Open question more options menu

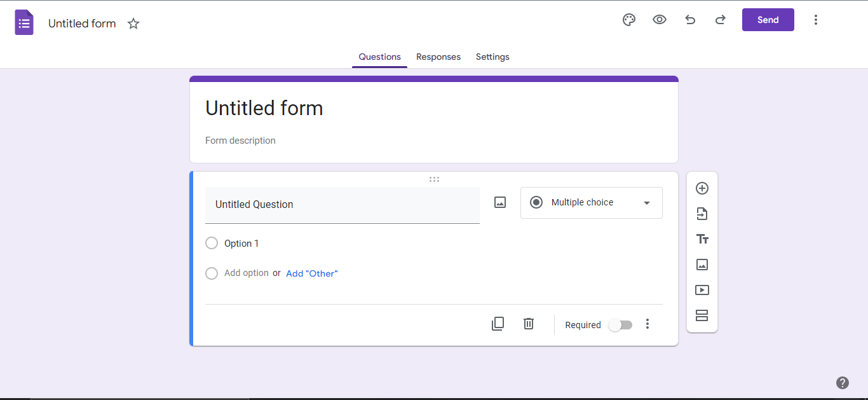coord(648,324)
